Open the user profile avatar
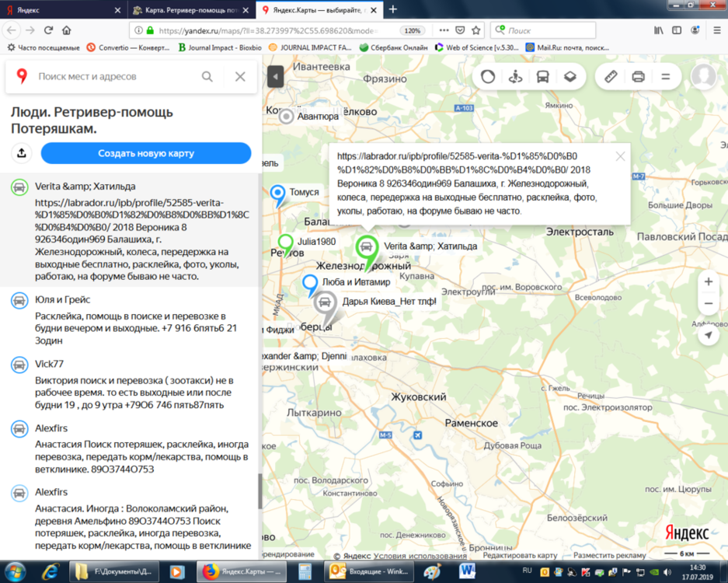 [703, 76]
